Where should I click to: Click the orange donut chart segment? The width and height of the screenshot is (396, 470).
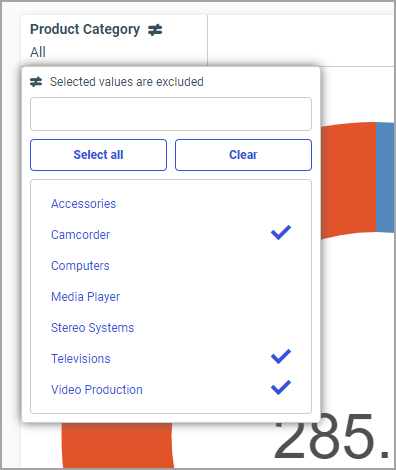pyautogui.click(x=348, y=180)
